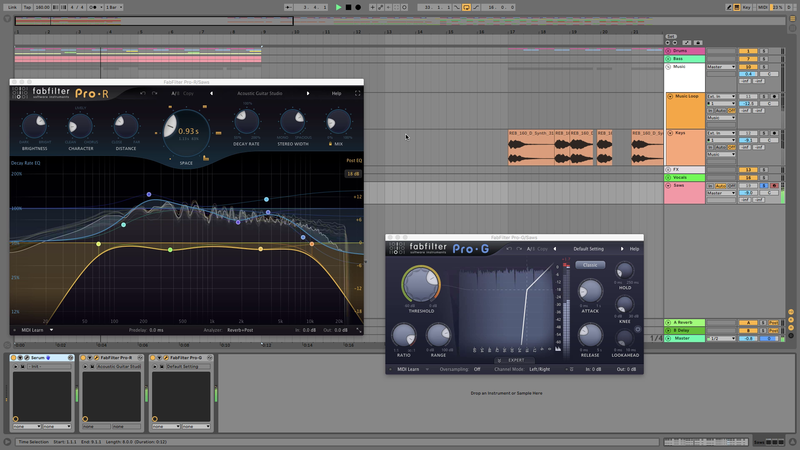This screenshot has width=800, height=450.
Task: Toggle the metronome button
Action: pos(93,7)
